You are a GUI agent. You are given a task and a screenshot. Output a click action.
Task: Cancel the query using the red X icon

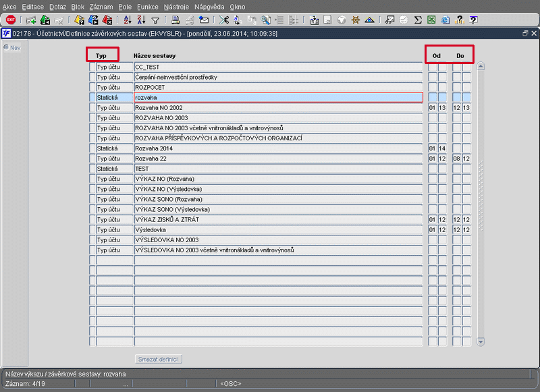pyautogui.click(x=107, y=20)
